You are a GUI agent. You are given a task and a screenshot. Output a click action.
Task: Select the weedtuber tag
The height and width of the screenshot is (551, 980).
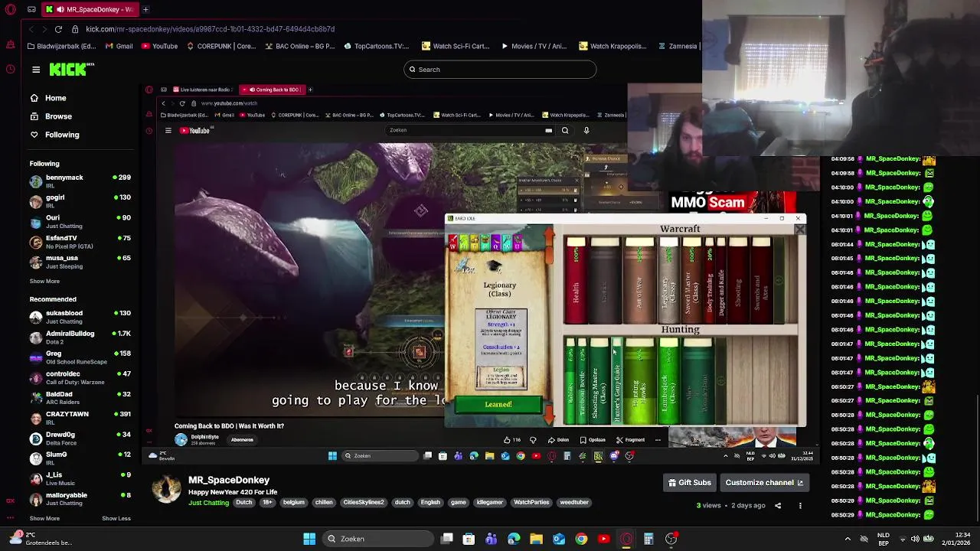[x=574, y=503]
